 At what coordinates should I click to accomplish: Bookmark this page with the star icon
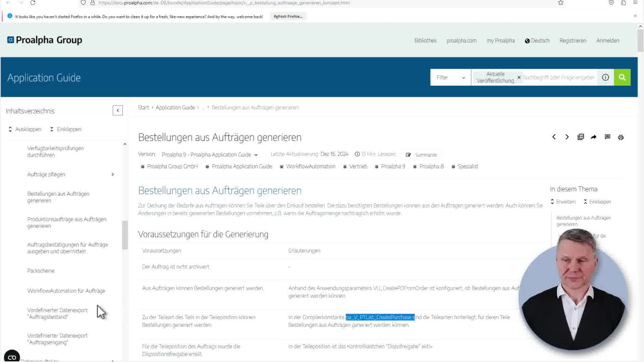pos(560,3)
